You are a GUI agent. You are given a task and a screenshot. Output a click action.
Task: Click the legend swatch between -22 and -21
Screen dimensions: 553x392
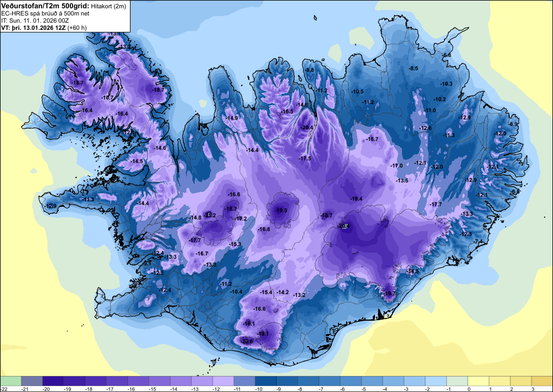click(11, 381)
